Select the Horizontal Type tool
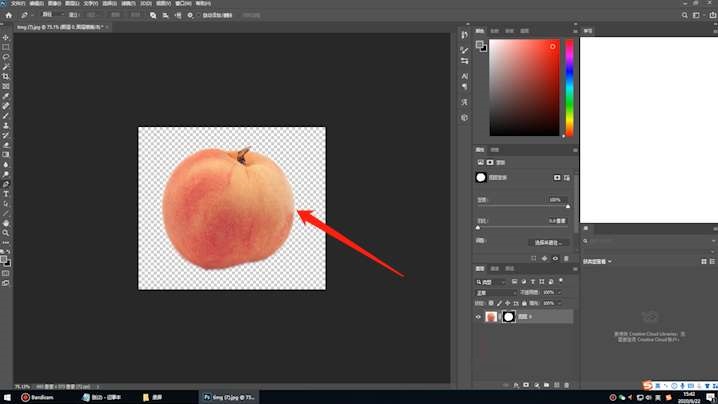Viewport: 718px width, 404px height. (x=6, y=194)
